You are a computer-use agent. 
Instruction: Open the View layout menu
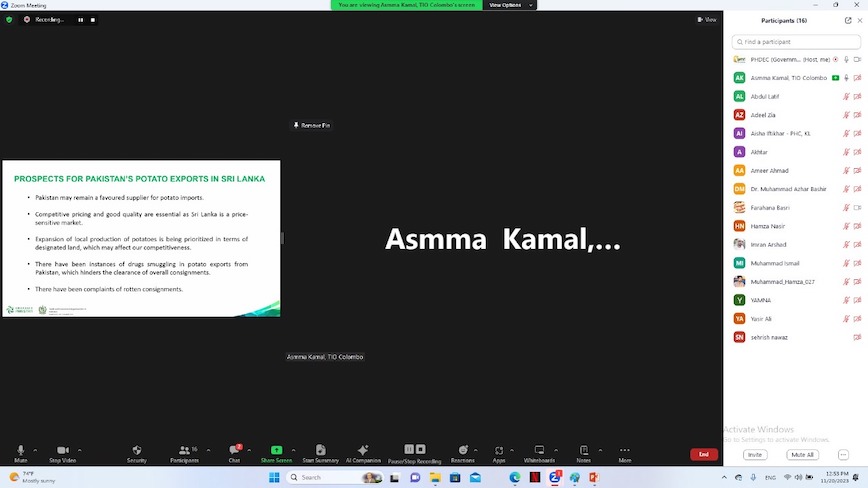click(708, 19)
